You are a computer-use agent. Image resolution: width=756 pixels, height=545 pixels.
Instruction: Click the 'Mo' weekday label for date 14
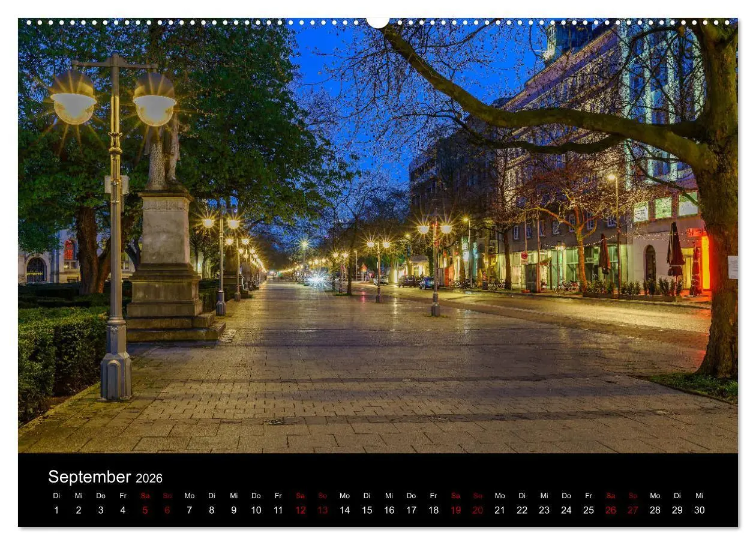tap(345, 496)
